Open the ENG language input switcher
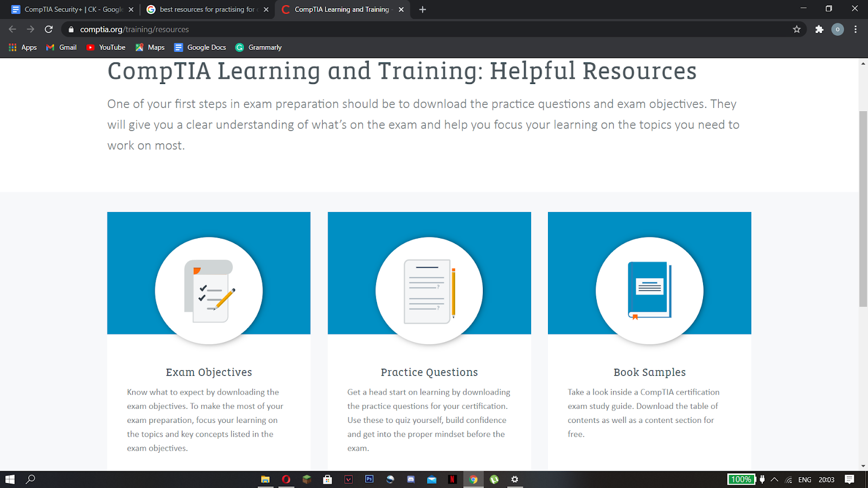 pos(805,479)
